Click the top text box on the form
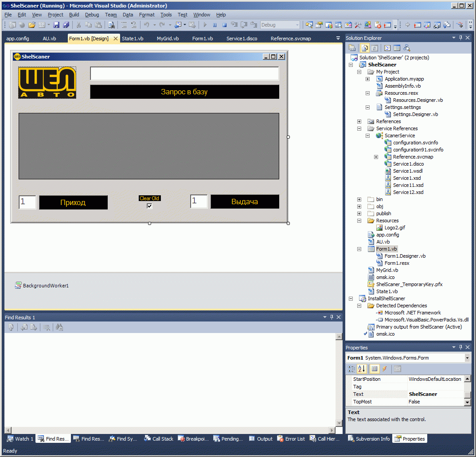476x457 pixels. 184,74
